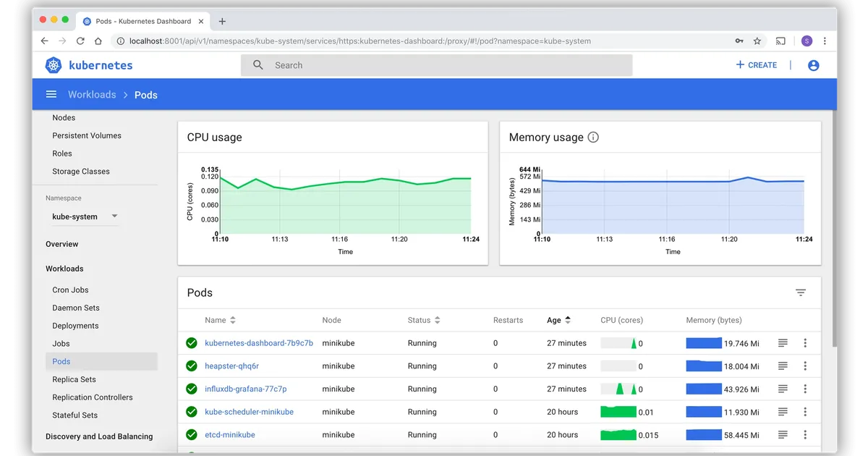Viewport: 868px width, 456px height.
Task: View logs for kubernetes-dashboard-7b9c7b pod
Action: pyautogui.click(x=782, y=342)
